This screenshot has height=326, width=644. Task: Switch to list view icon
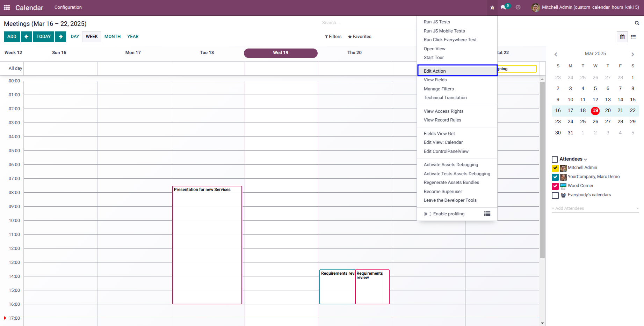633,37
